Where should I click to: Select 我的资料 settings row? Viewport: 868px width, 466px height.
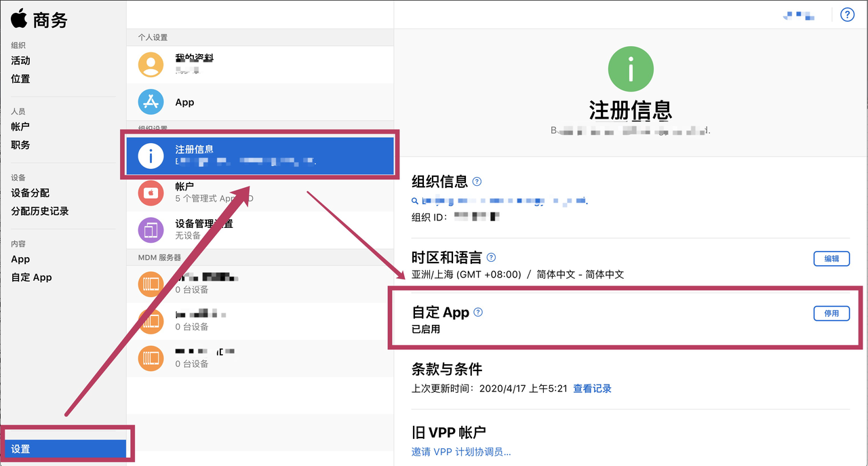tap(260, 65)
